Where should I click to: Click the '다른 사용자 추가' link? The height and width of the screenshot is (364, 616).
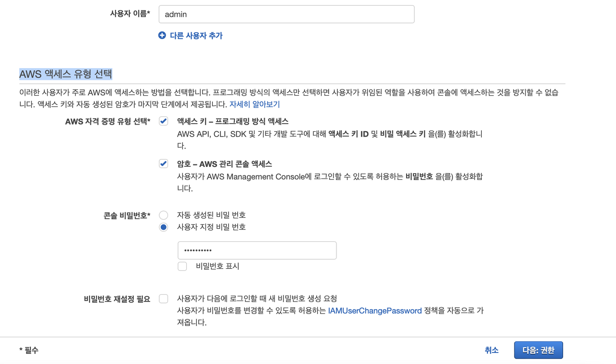pos(196,36)
